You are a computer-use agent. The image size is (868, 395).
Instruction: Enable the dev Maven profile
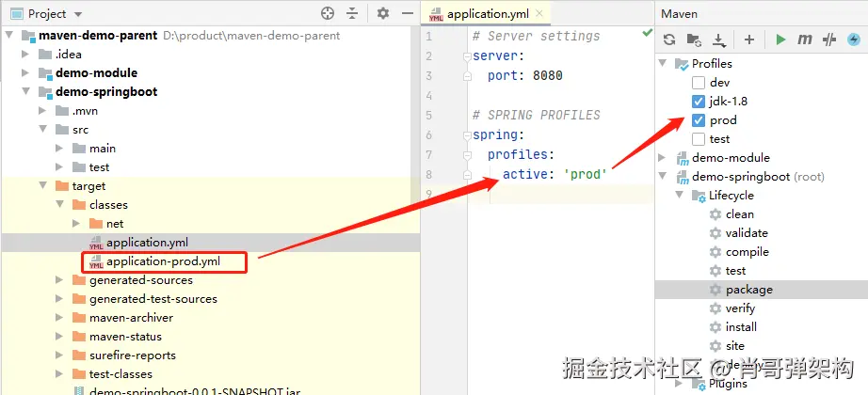coord(698,83)
